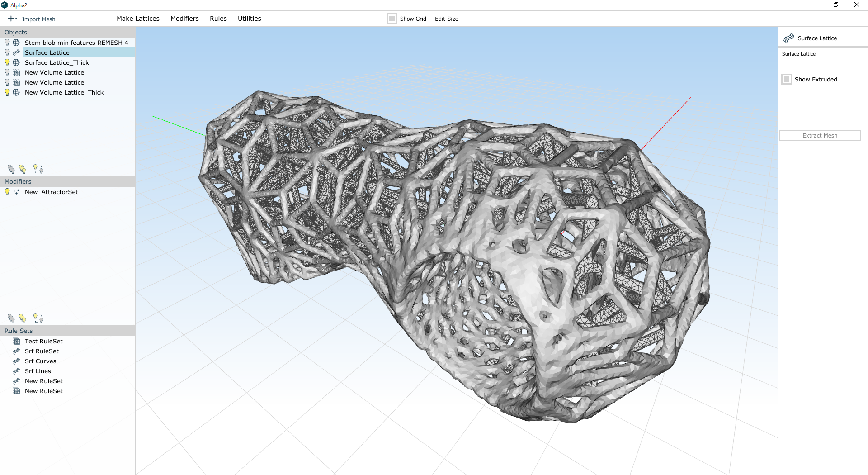Click the volume cube icon beside Test RuleSet
The height and width of the screenshot is (475, 868).
pyautogui.click(x=16, y=341)
